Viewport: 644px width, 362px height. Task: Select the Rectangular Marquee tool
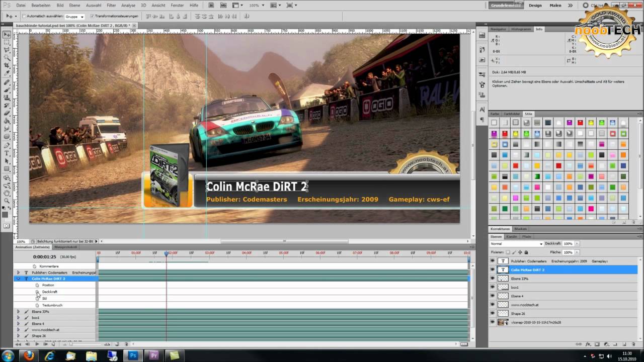8,42
